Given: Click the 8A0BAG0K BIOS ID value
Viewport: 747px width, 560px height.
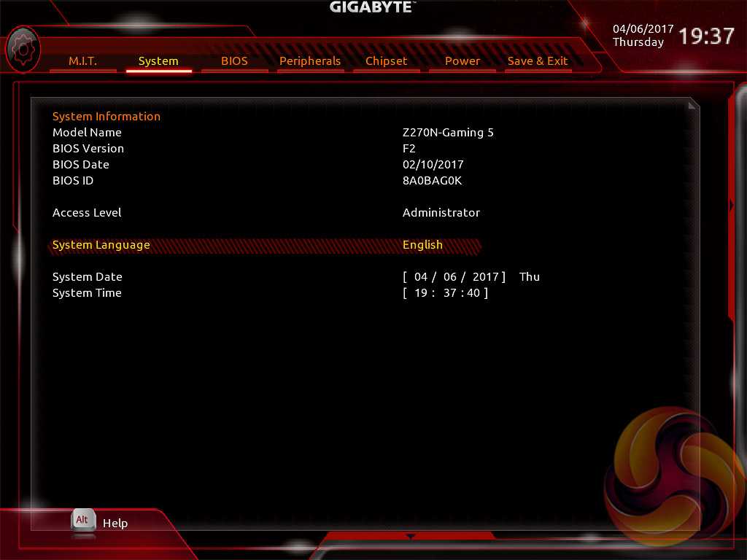Looking at the screenshot, I should 432,181.
